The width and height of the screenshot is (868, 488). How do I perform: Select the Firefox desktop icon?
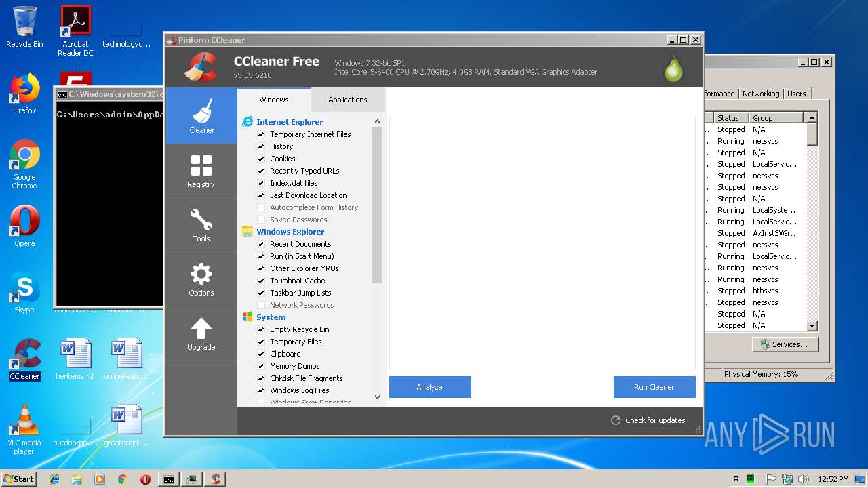point(24,94)
